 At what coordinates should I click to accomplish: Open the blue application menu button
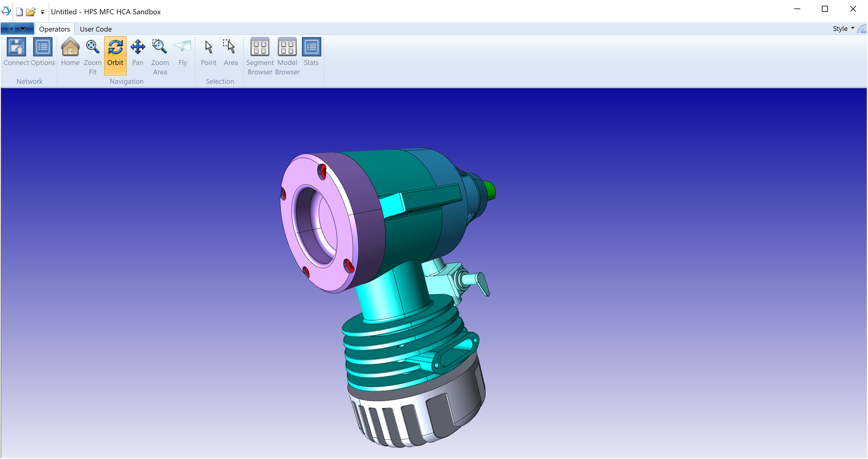(17, 29)
